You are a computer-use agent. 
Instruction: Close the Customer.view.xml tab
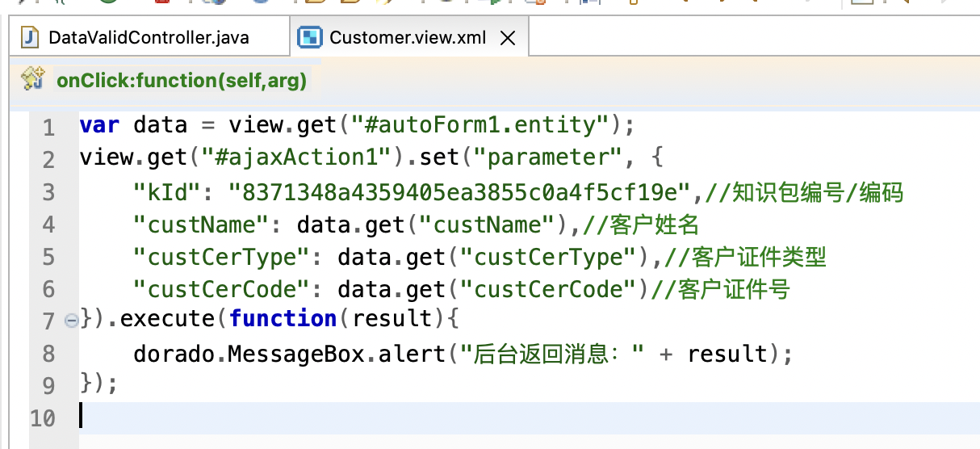click(x=508, y=38)
